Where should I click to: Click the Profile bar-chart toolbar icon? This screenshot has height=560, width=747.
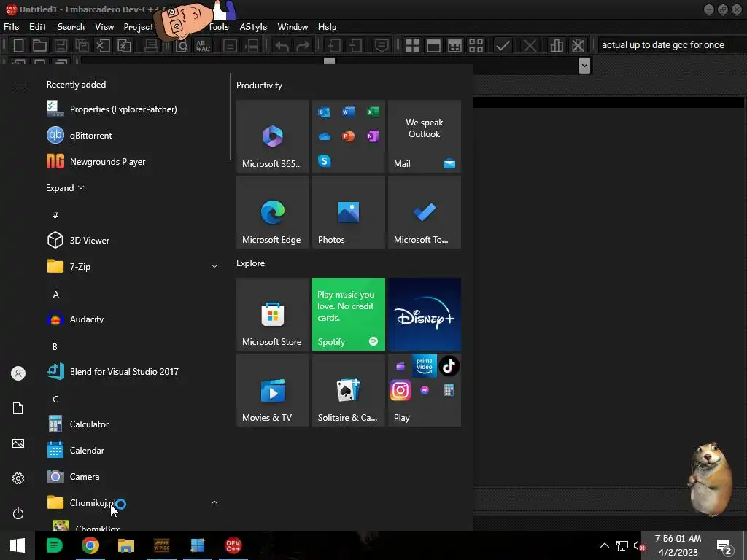tap(557, 46)
